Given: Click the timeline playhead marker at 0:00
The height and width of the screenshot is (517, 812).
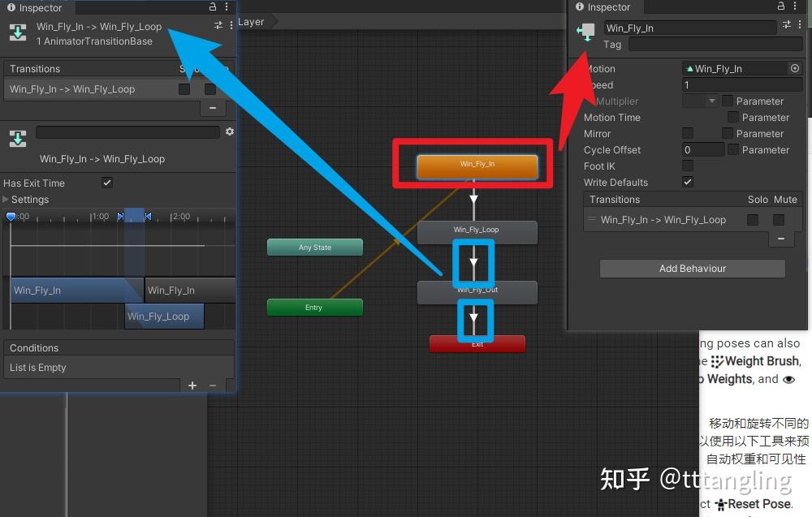Looking at the screenshot, I should (11, 217).
